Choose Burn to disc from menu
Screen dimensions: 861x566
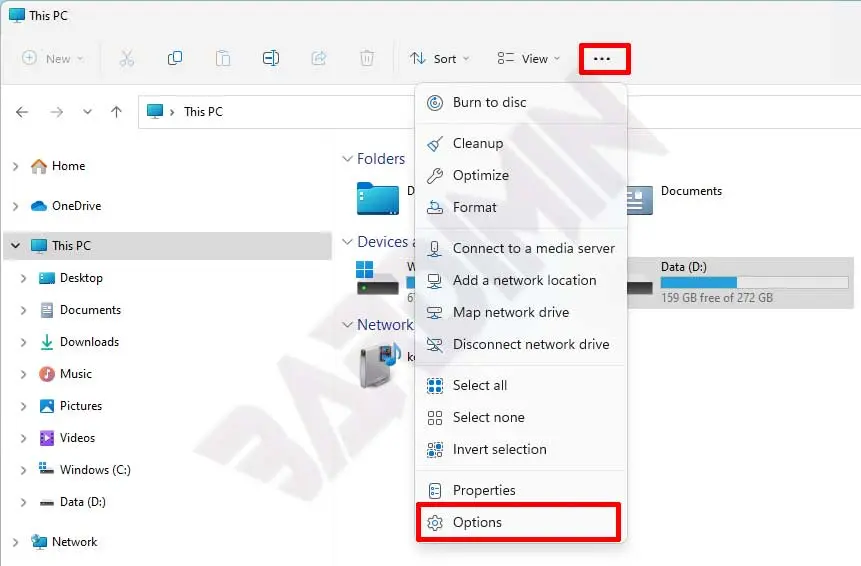tap(521, 103)
